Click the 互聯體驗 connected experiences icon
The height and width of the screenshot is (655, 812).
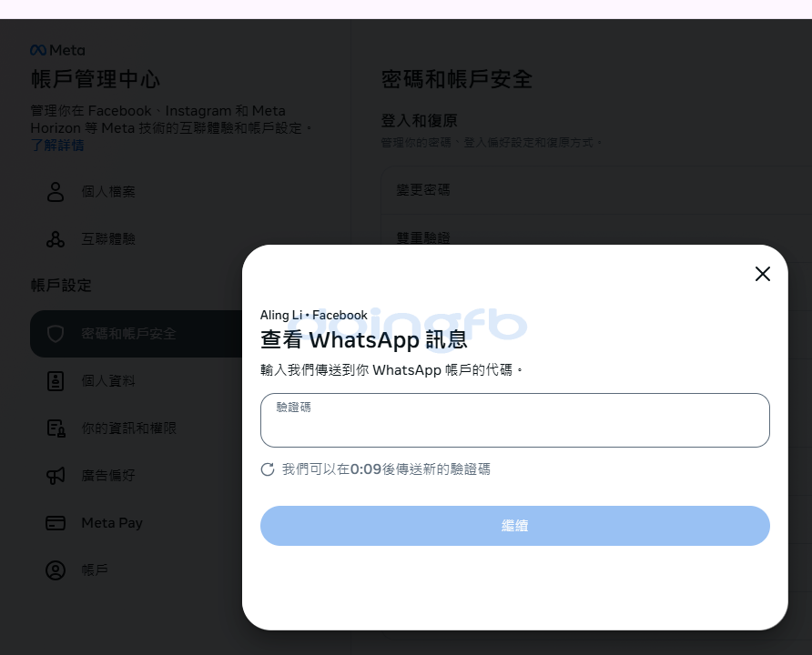pos(56,239)
